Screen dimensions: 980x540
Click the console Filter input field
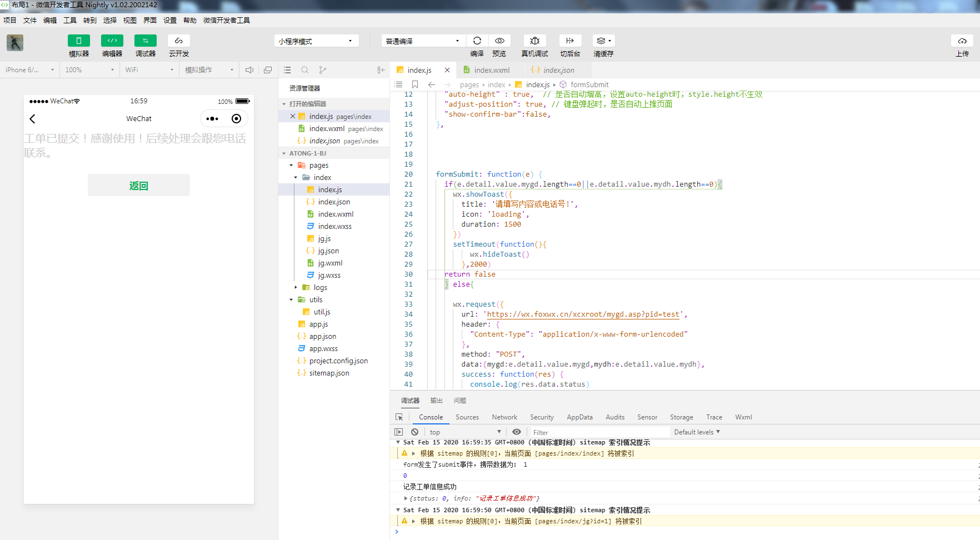[x=599, y=432]
